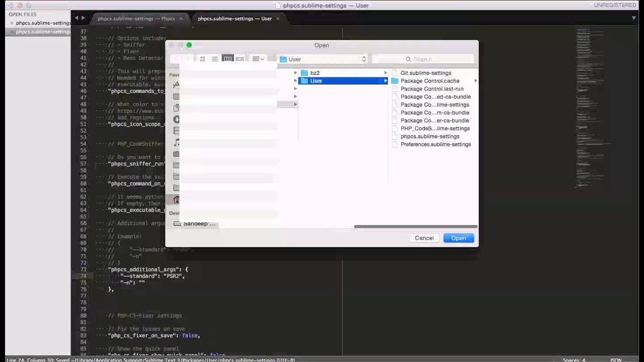
Task: Click "-n" key on line 75
Action: click(126, 283)
